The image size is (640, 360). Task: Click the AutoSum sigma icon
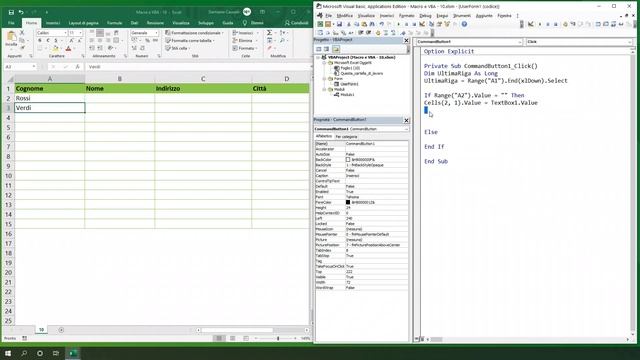click(269, 32)
